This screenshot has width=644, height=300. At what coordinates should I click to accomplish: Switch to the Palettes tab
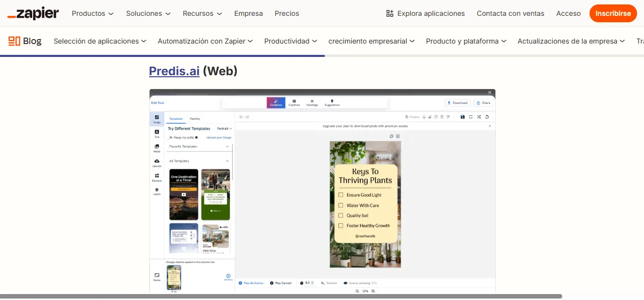[195, 119]
